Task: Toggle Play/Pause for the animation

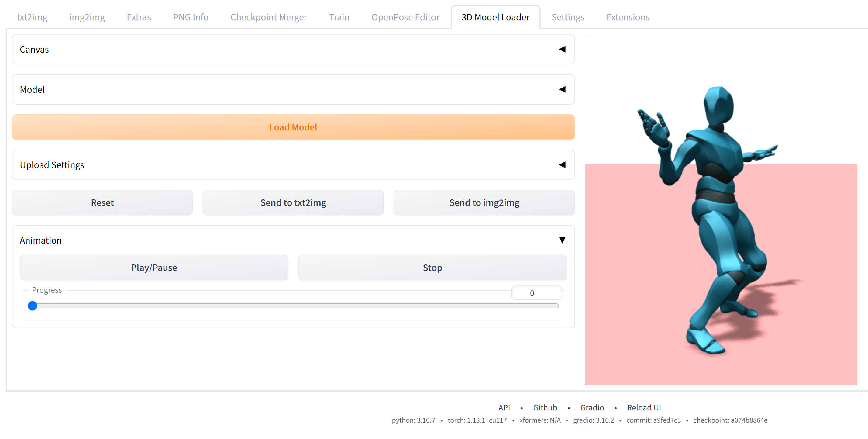Action: pos(154,268)
